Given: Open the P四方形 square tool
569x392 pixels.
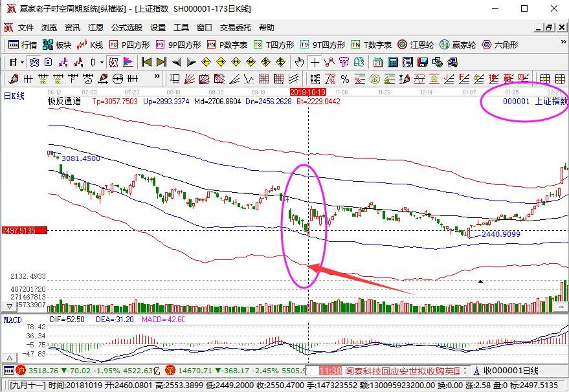Looking at the screenshot, I should pyautogui.click(x=129, y=45).
